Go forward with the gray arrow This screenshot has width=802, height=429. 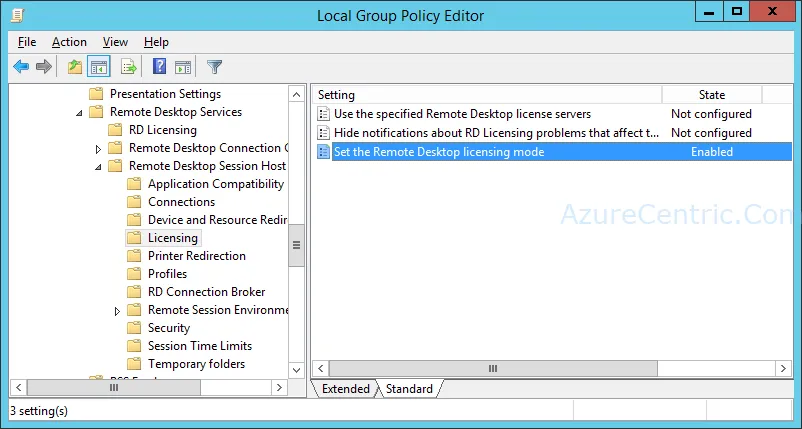click(44, 66)
